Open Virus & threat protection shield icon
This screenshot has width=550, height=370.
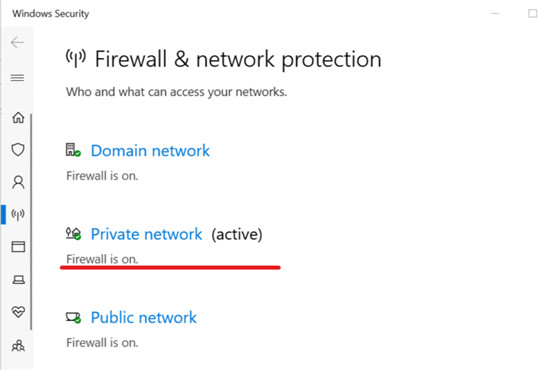tap(18, 150)
